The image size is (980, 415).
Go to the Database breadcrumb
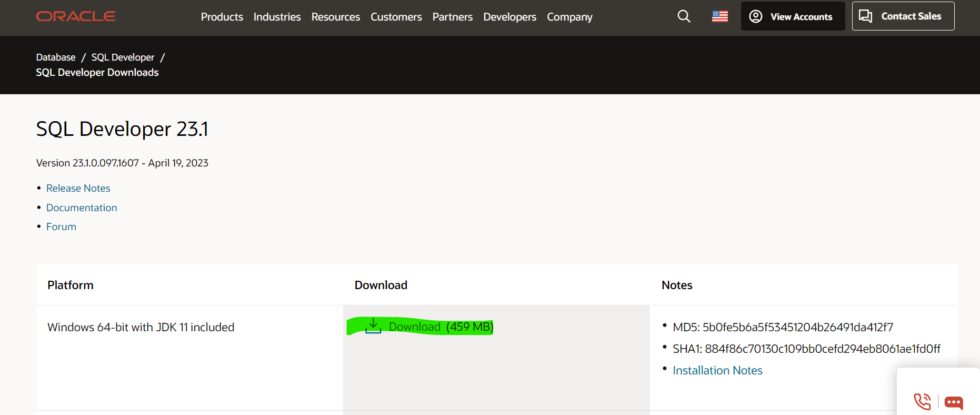pos(56,57)
